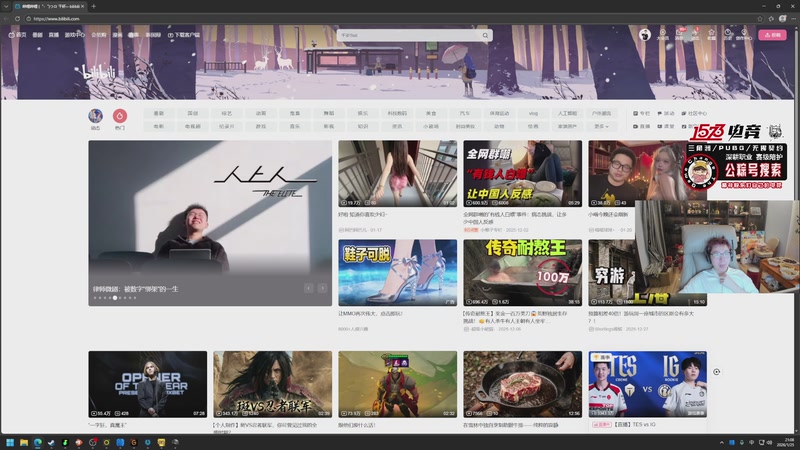
Task: Click the pink 投稿 upload button
Action: click(772, 35)
